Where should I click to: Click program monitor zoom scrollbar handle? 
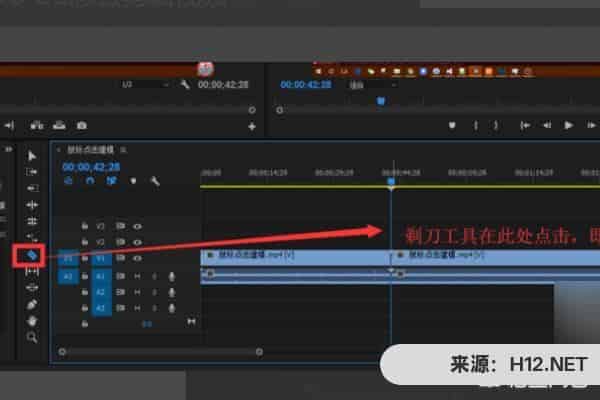[280, 110]
